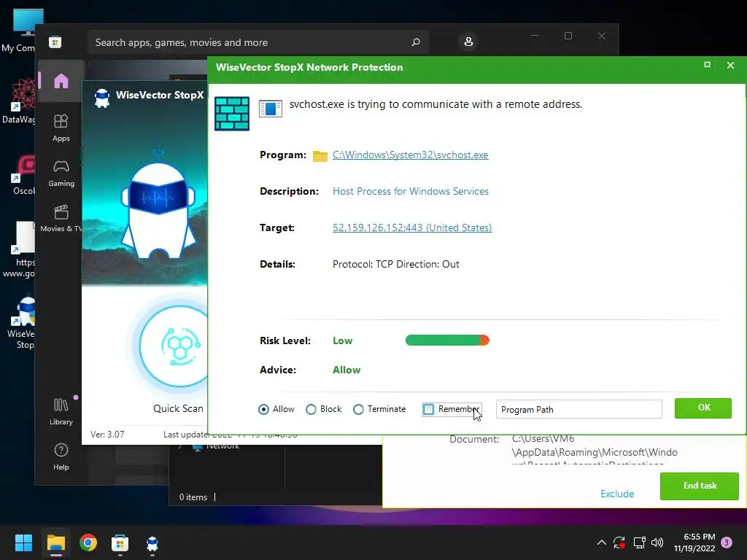Open the clock showing 6:55 PM

click(x=694, y=542)
